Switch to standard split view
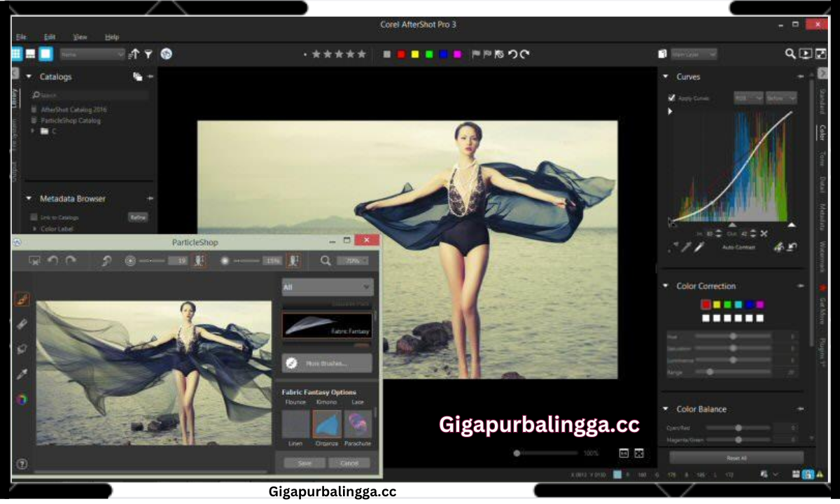The height and width of the screenshot is (504, 840). 31,54
